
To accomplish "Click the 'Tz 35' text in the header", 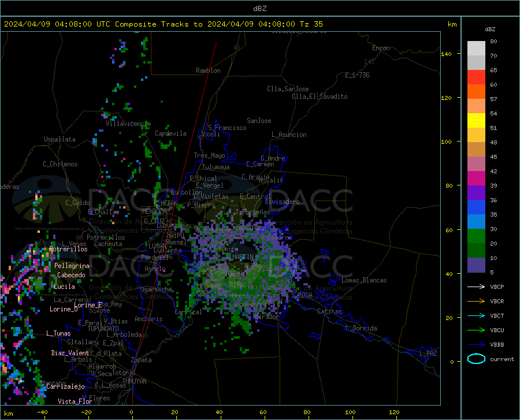I will (311, 24).
